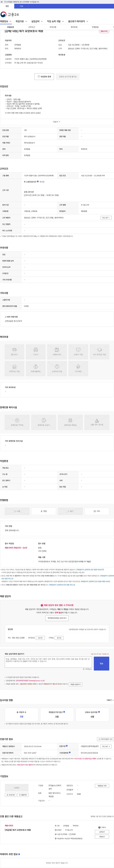The height and width of the screenshot is (868, 114).
Task: Select the 기타 screening method box
Action: coord(97,511)
